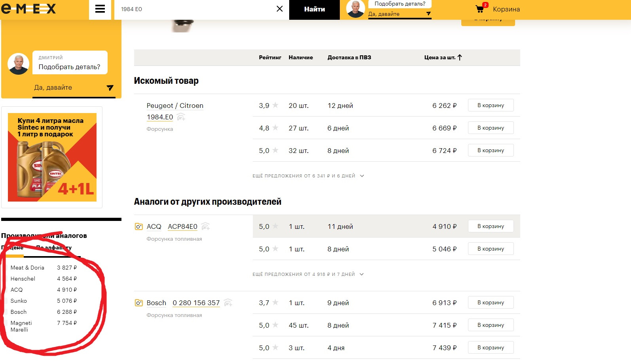Sort by the 'Наличие' column header

coord(301,57)
